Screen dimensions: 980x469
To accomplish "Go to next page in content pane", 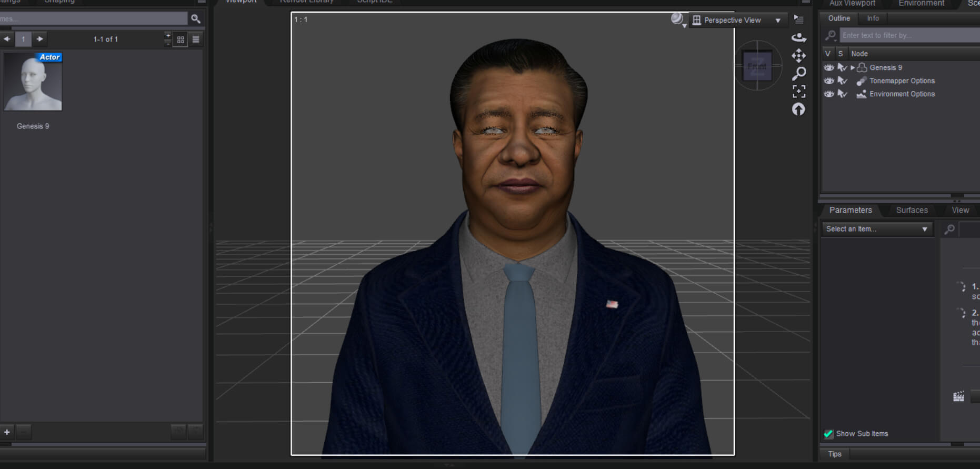I will 40,39.
